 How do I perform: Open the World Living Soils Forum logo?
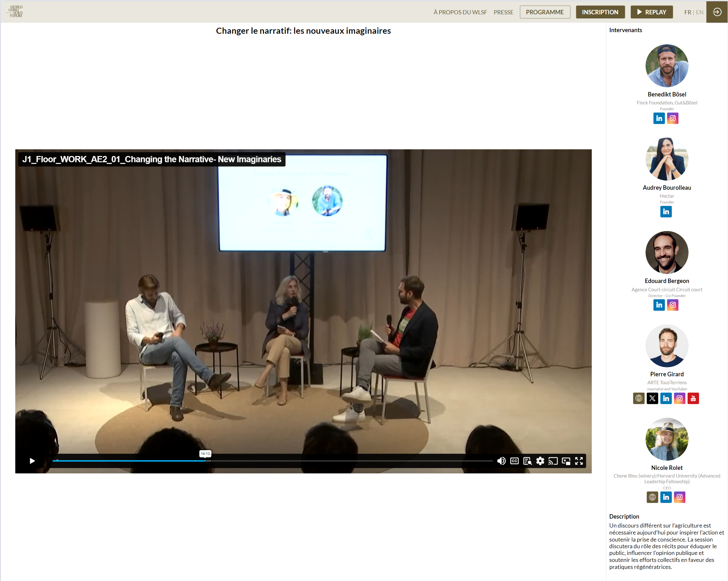click(16, 11)
